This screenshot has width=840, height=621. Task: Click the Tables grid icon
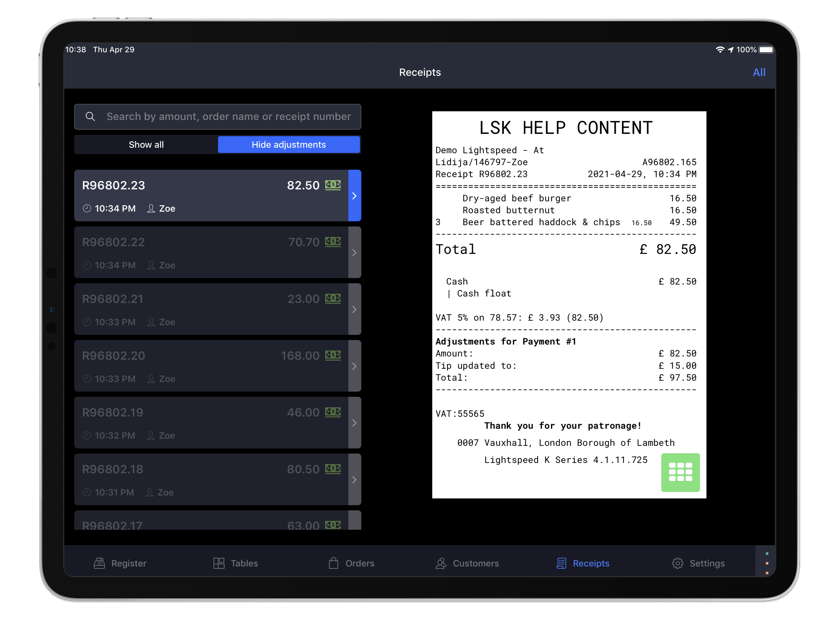219,563
